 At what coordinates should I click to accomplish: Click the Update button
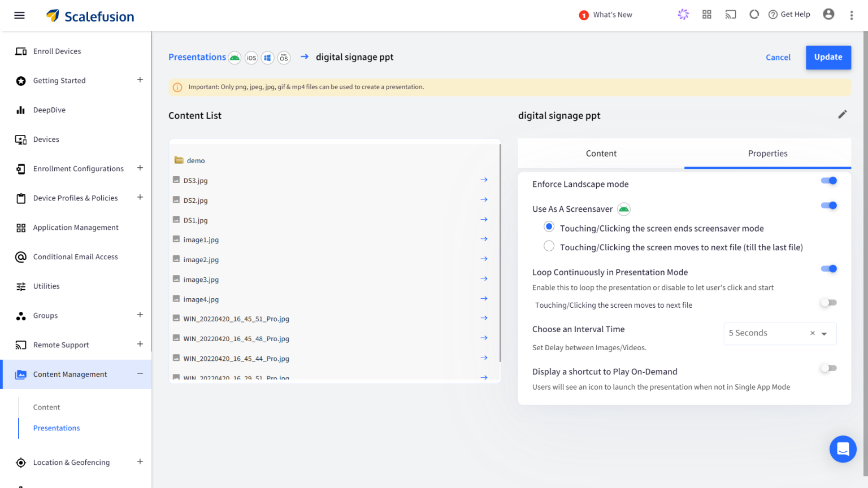(828, 57)
